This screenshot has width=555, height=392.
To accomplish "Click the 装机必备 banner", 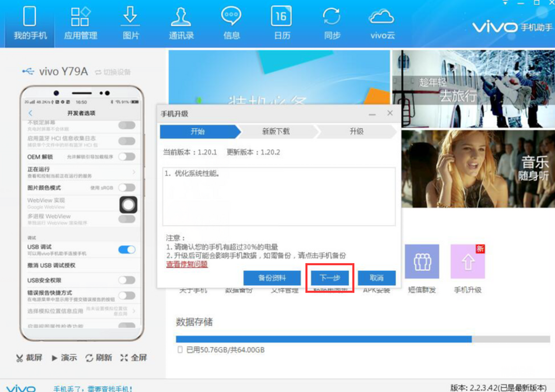I will [x=279, y=77].
